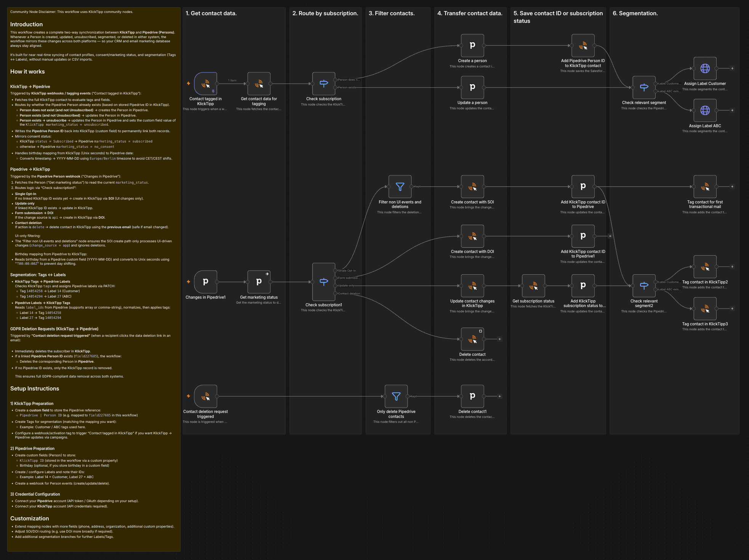749x560 pixels.
Task: Open the Check subscription switch node
Action: tap(323, 83)
